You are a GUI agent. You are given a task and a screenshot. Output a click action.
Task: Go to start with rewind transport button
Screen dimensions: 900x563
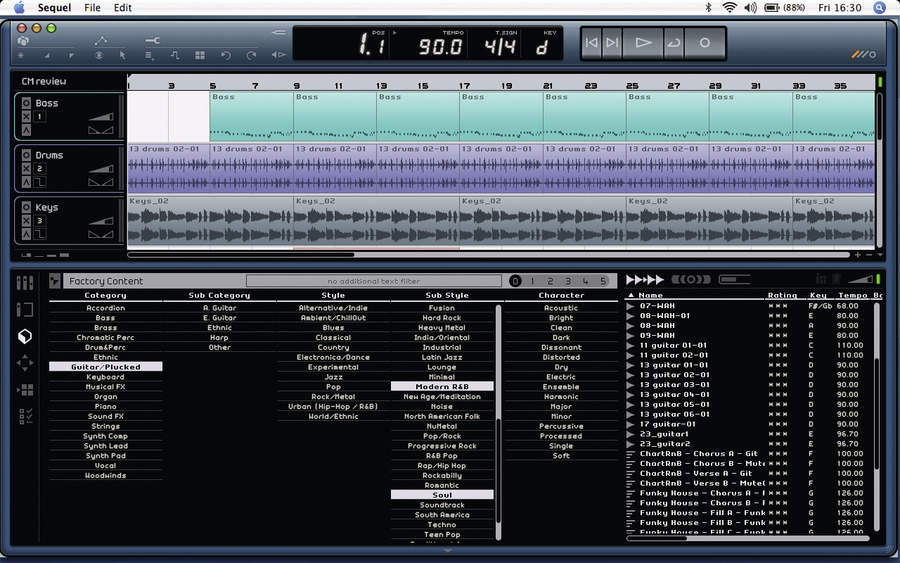coord(591,43)
